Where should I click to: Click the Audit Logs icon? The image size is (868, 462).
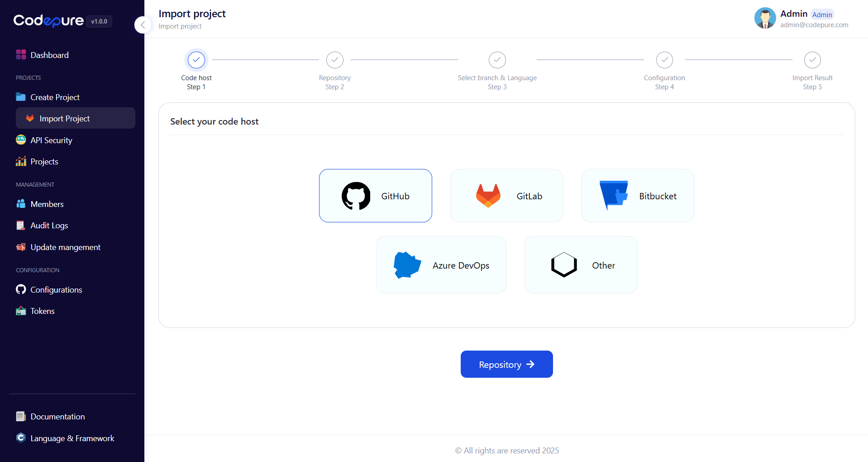point(21,225)
